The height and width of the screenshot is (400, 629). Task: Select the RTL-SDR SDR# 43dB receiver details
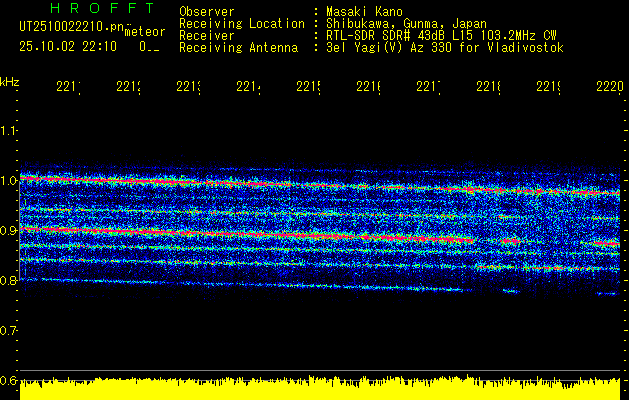point(441,36)
